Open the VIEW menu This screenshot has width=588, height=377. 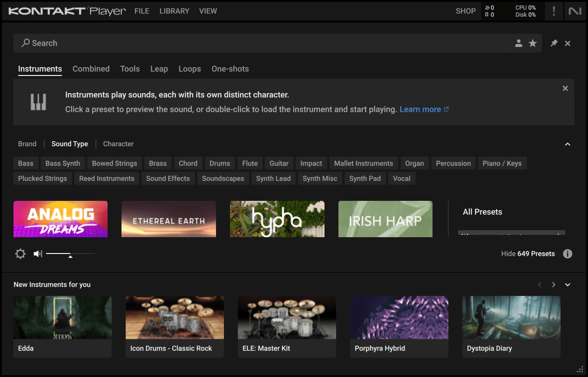[208, 11]
